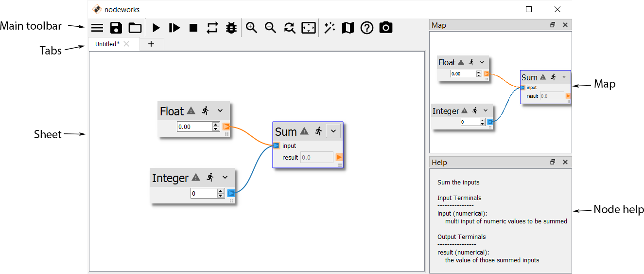Expand the Sum node dropdown chevron
Image resolution: width=644 pixels, height=274 pixels.
(x=333, y=131)
